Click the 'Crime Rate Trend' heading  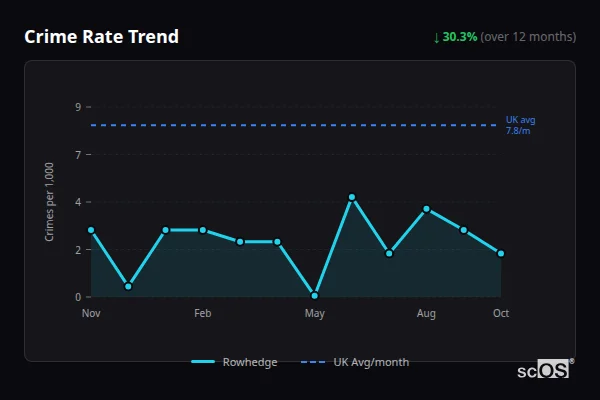point(101,37)
